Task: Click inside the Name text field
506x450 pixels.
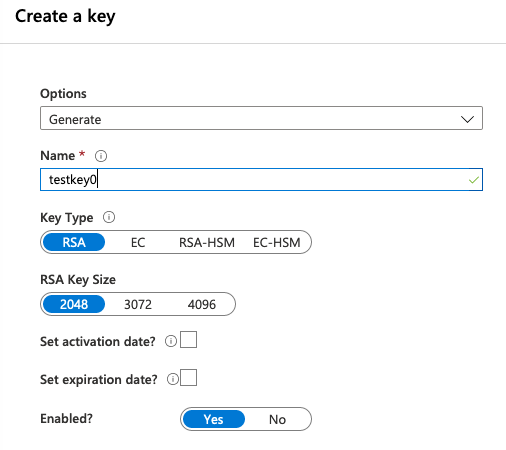Action: click(261, 180)
